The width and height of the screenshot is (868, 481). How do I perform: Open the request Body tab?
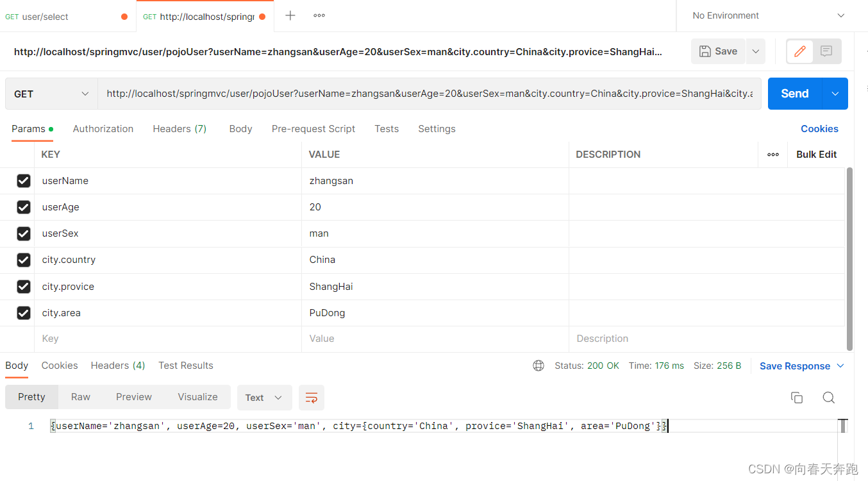pyautogui.click(x=240, y=129)
